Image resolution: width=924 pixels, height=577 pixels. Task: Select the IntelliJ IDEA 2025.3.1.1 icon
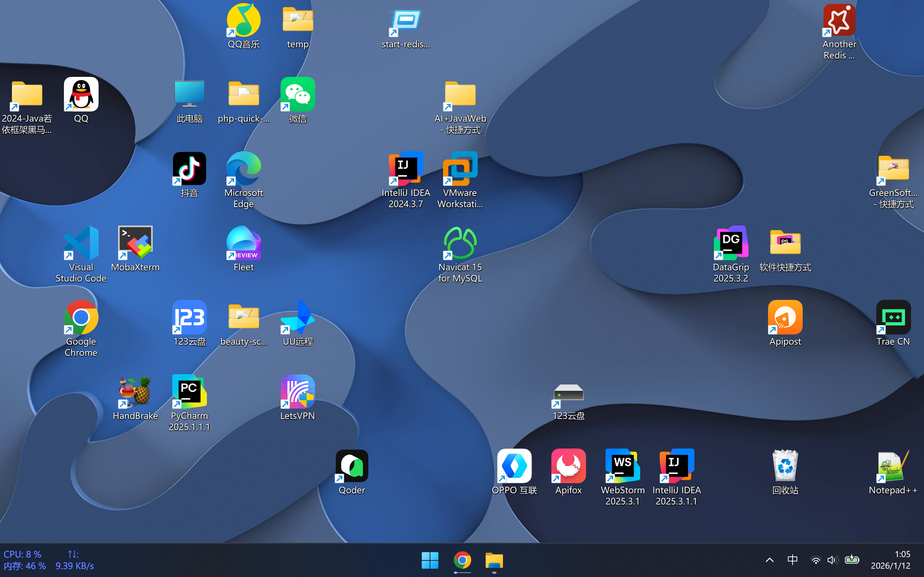(x=677, y=465)
